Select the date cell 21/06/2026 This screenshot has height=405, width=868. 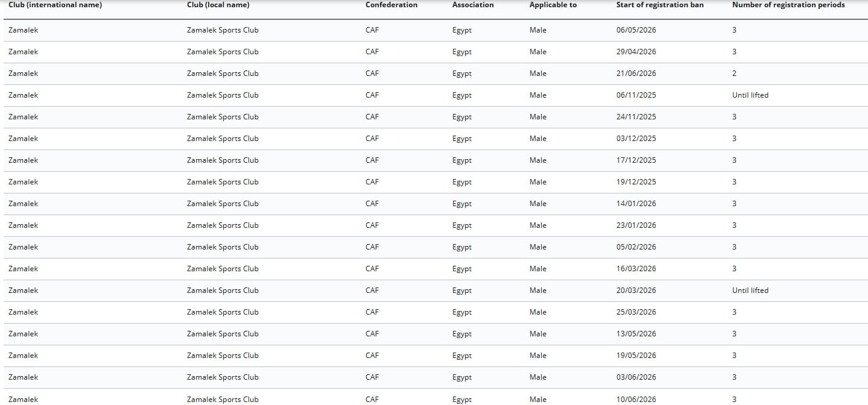click(636, 74)
